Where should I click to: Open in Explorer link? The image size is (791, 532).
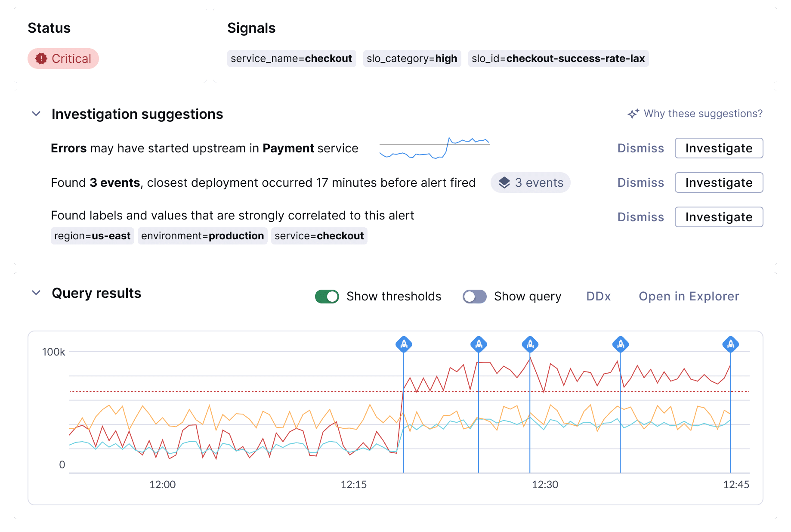(x=689, y=297)
